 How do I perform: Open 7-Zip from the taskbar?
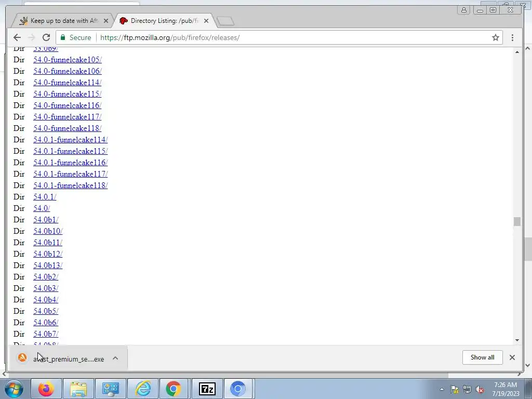click(x=207, y=389)
